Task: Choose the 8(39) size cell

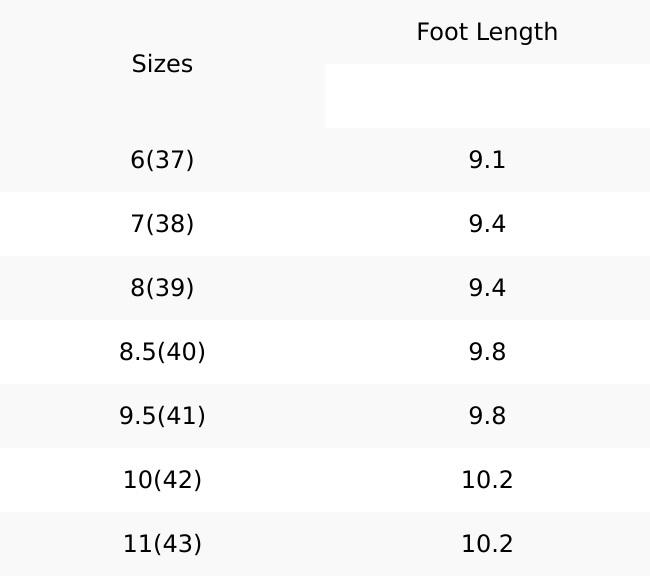Action: click(x=162, y=288)
